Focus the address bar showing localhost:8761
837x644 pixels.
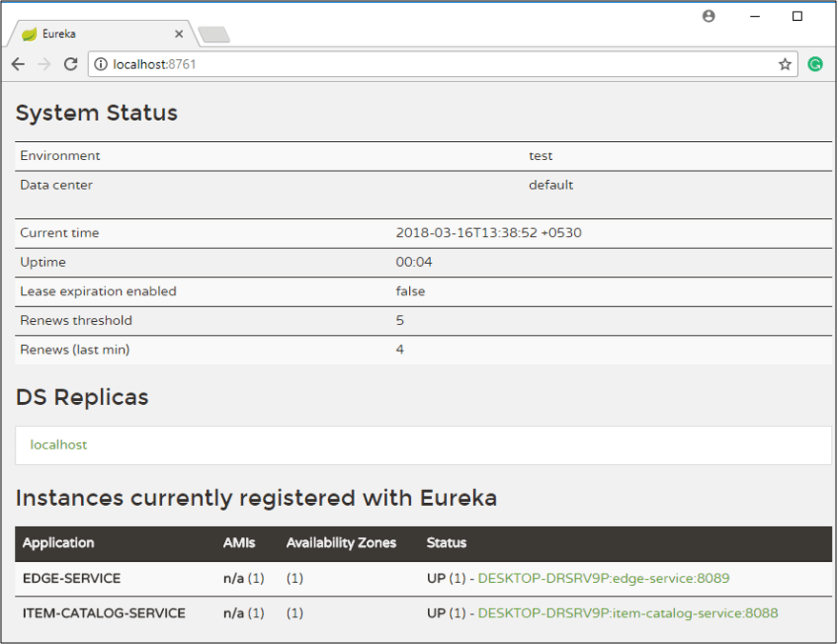coord(443,65)
